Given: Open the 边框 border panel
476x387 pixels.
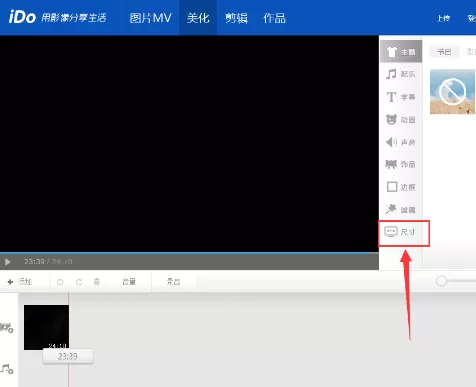Looking at the screenshot, I should pyautogui.click(x=401, y=187).
